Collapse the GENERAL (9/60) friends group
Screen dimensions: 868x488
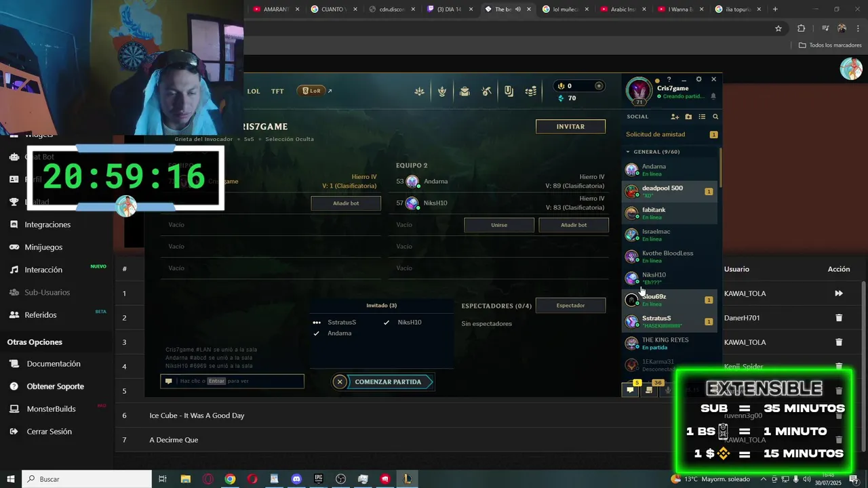652,152
